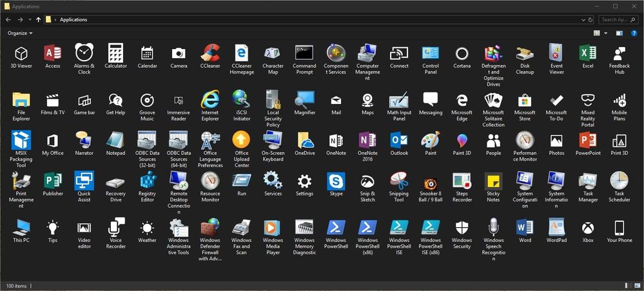Click the Applications path in address bar

(73, 20)
